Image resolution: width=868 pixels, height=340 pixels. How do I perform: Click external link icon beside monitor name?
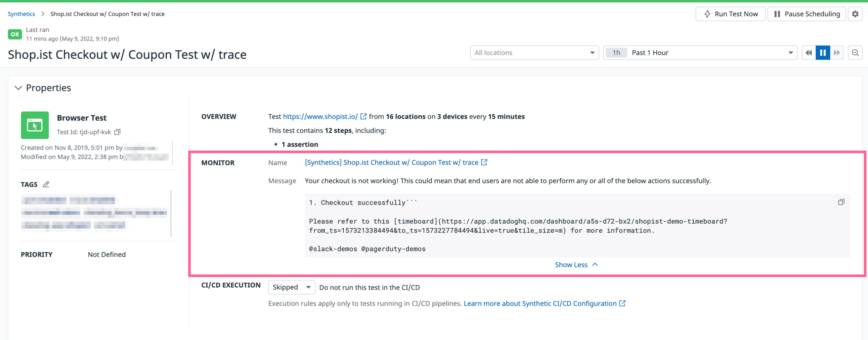pyautogui.click(x=484, y=162)
